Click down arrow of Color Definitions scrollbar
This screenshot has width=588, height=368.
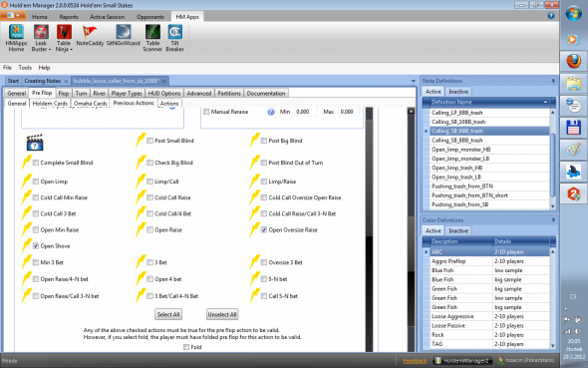coord(552,345)
